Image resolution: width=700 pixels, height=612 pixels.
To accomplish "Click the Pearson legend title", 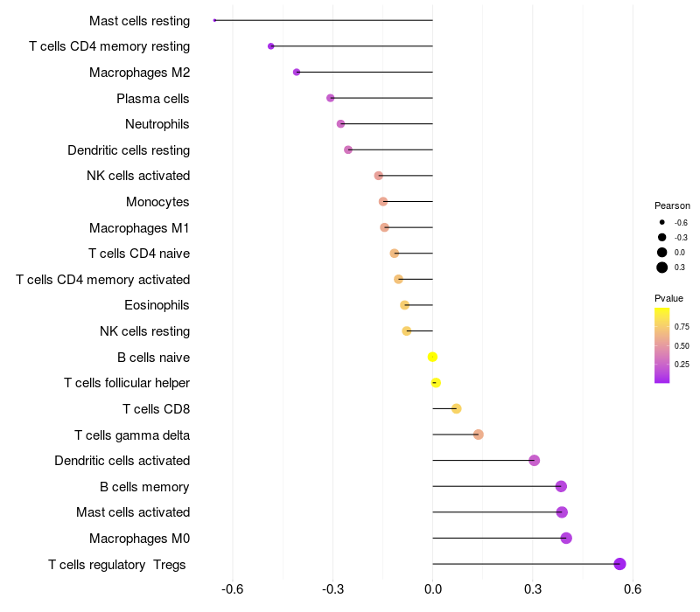I will point(672,205).
